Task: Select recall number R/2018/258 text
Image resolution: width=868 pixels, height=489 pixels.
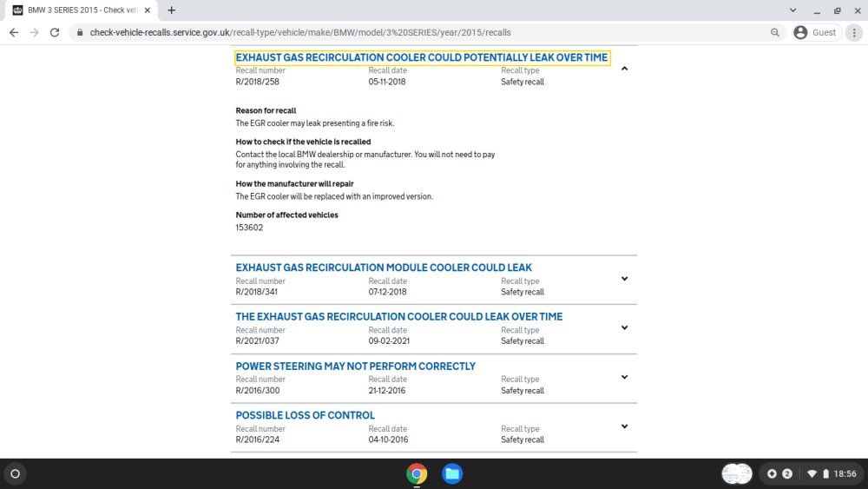Action: click(258, 82)
